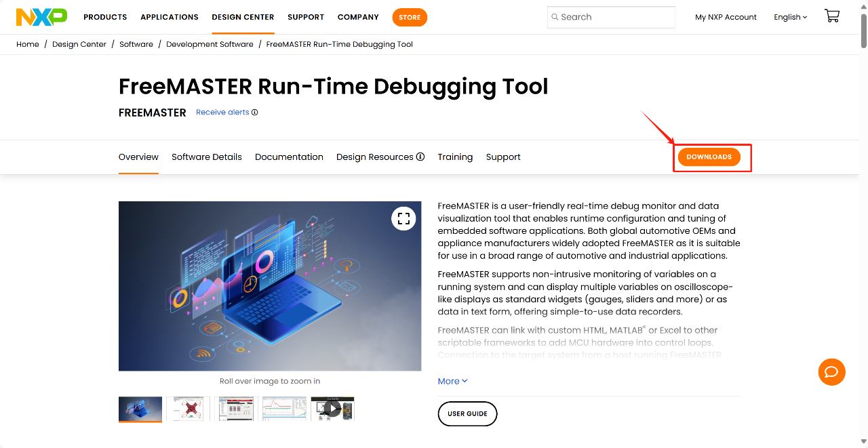Select the drone diagram thumbnail
The height and width of the screenshot is (448, 868).
coord(188,409)
